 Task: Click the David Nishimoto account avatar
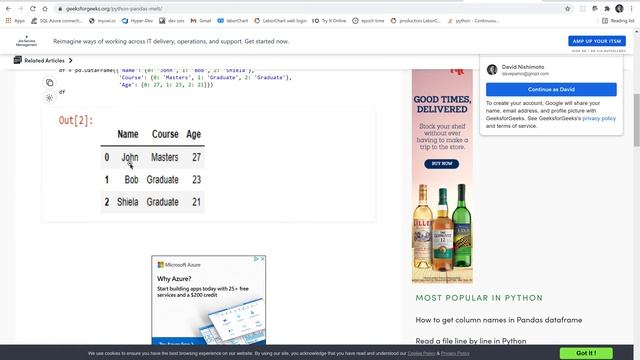492,70
